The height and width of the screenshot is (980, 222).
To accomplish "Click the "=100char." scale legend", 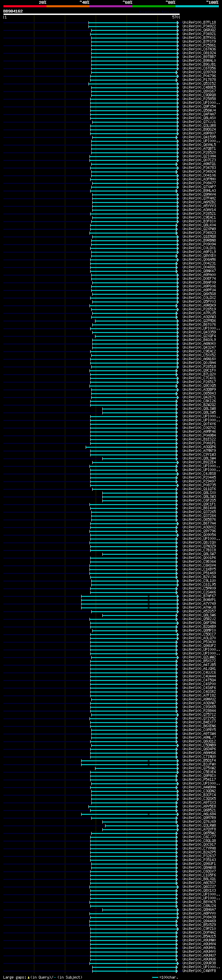I will 169,977.
